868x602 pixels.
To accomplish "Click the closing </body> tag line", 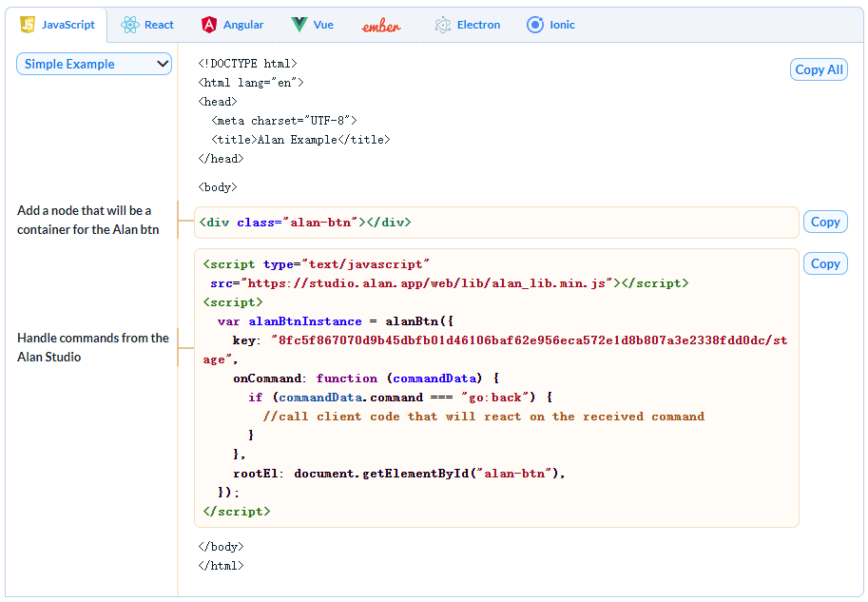I will click(221, 547).
